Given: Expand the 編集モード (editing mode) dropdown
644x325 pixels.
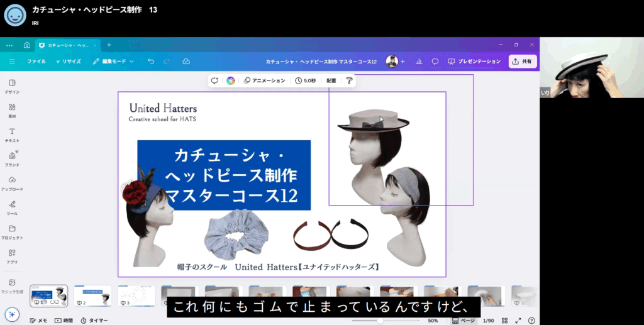Looking at the screenshot, I should click(113, 62).
